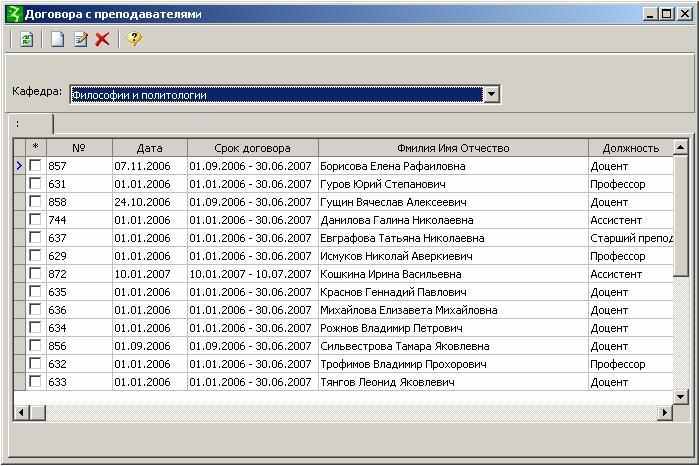Click the horizontal scrollbar thumb
Viewport: 699px width, 466px height.
coord(37,412)
